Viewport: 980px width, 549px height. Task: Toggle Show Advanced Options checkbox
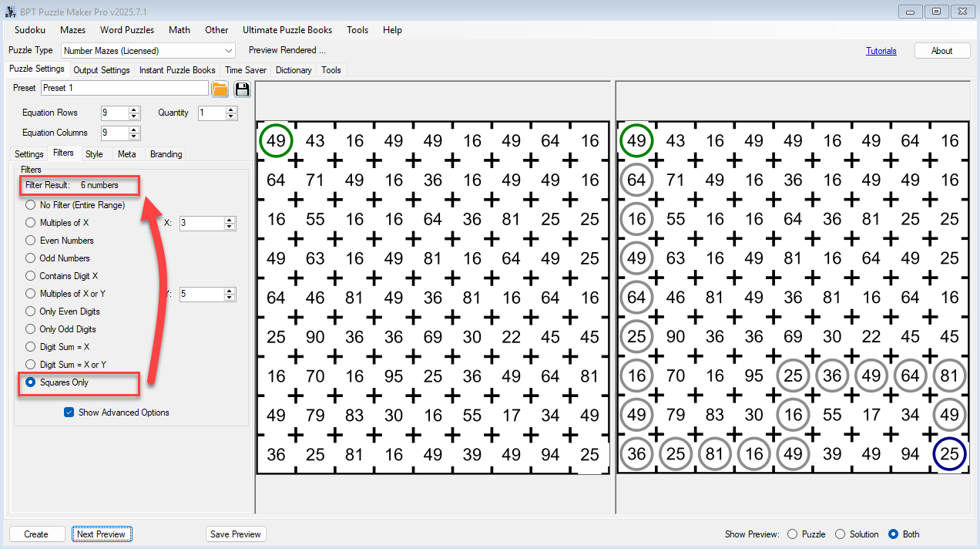[x=69, y=413]
